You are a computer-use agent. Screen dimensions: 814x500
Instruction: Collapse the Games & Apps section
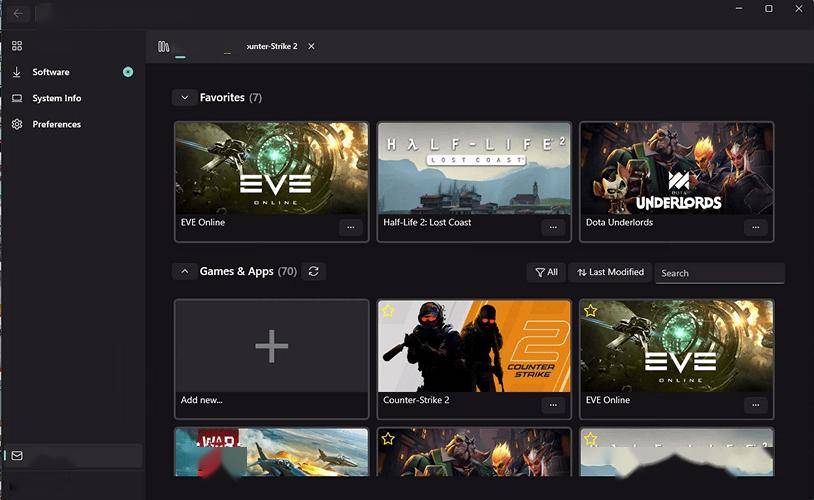[183, 271]
